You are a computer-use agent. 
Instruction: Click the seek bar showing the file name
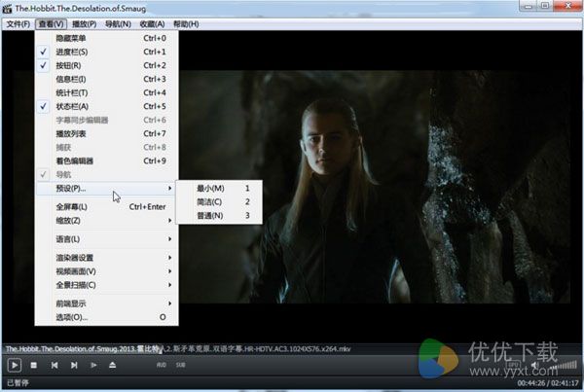(x=292, y=349)
